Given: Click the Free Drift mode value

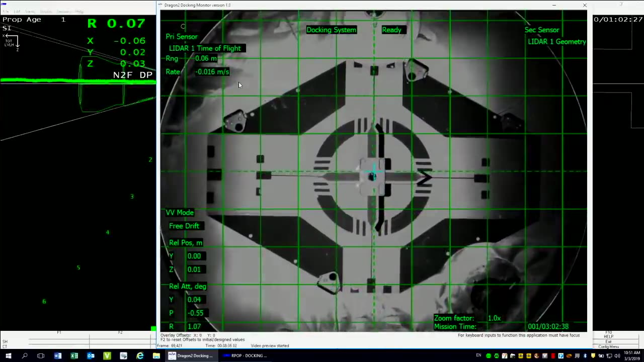Looking at the screenshot, I should tap(184, 226).
